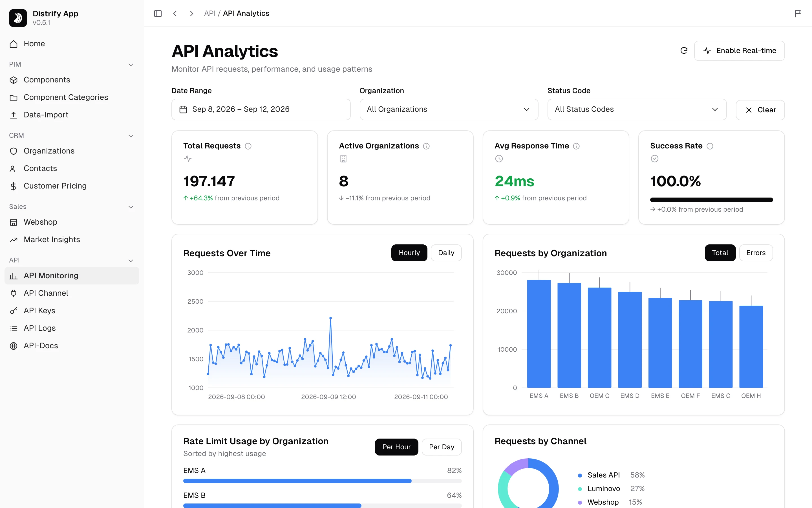This screenshot has height=508, width=812.
Task: Select Per Day rate limit view
Action: (x=441, y=447)
